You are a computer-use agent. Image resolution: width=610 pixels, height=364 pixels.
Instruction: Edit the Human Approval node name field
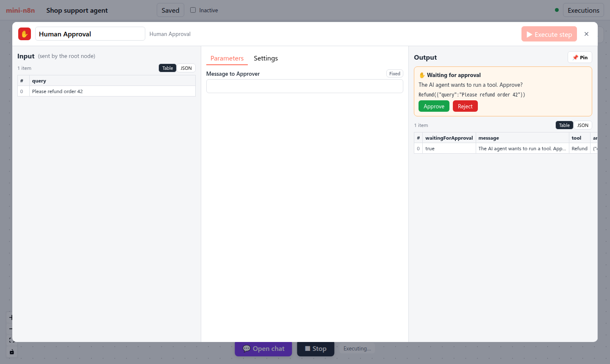pos(90,34)
